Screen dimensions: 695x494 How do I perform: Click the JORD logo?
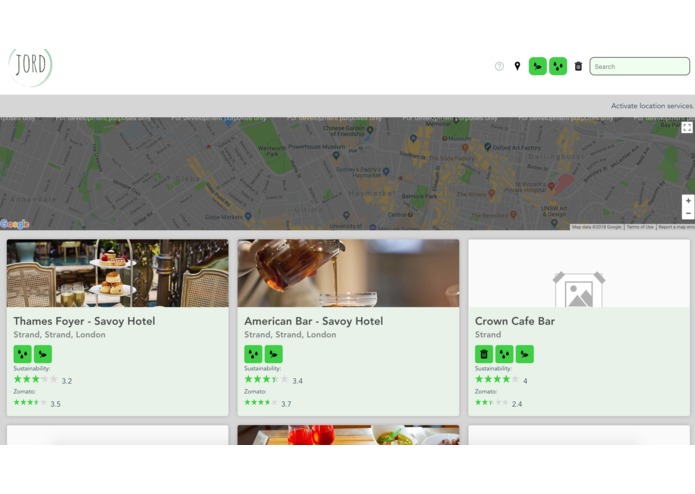(30, 66)
